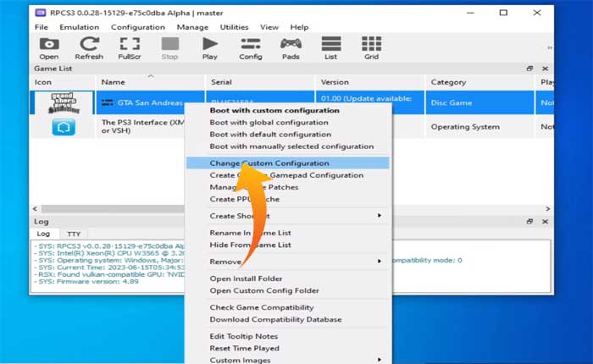This screenshot has height=364, width=593.
Task: Click the GTA San Andreas game thumbnail
Action: tap(64, 102)
